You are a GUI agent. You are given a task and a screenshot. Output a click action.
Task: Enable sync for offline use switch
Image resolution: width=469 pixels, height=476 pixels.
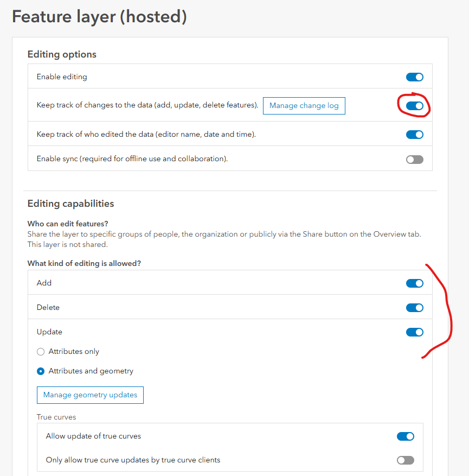pyautogui.click(x=414, y=160)
